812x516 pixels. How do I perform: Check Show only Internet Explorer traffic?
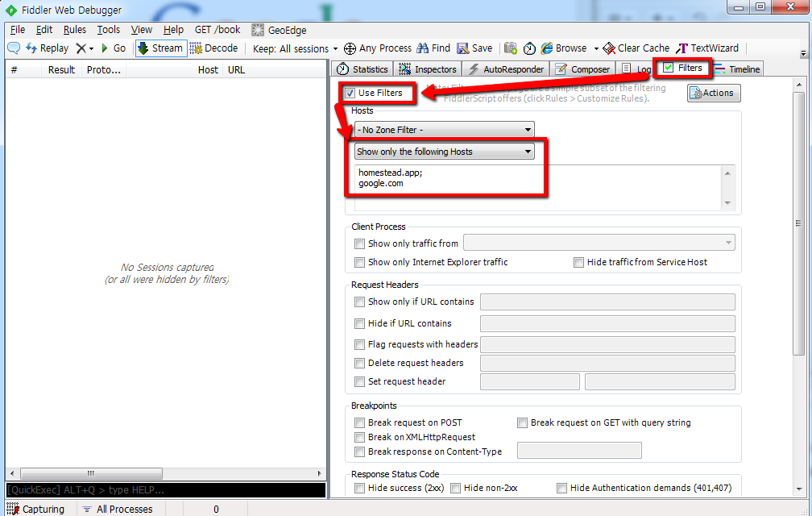point(359,262)
